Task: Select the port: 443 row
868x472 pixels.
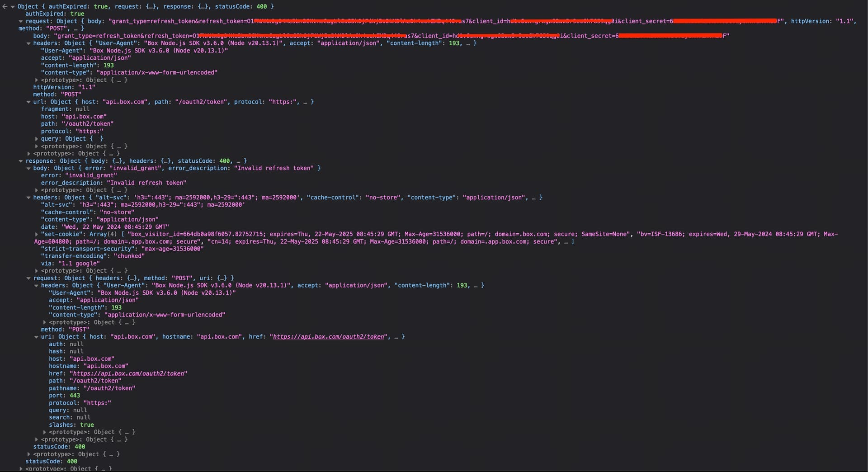Action: click(x=64, y=396)
